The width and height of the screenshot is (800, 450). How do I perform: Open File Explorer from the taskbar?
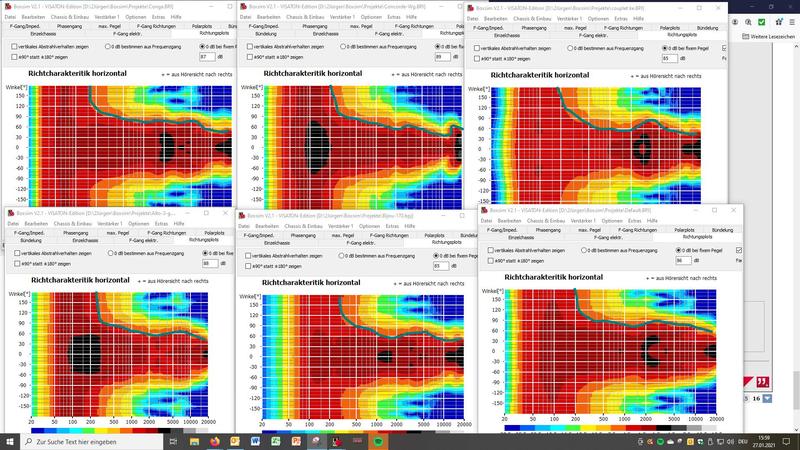[194, 441]
